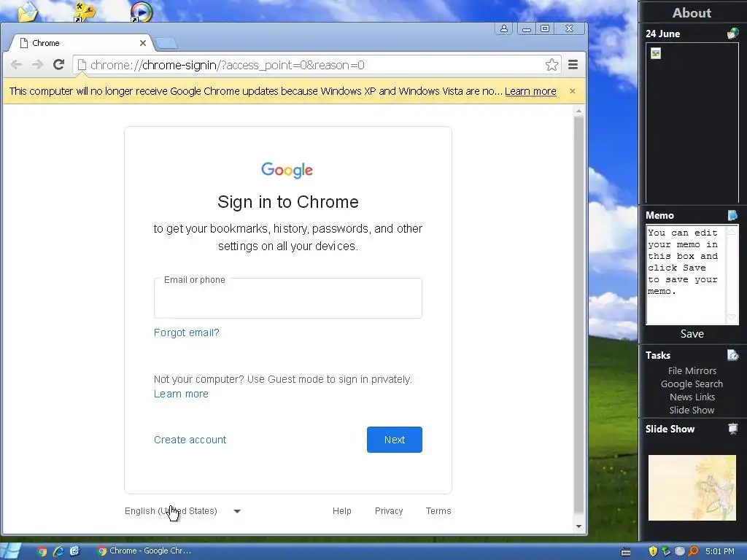
Task: Click the Memo scrollbar up arrow
Action: 731,230
